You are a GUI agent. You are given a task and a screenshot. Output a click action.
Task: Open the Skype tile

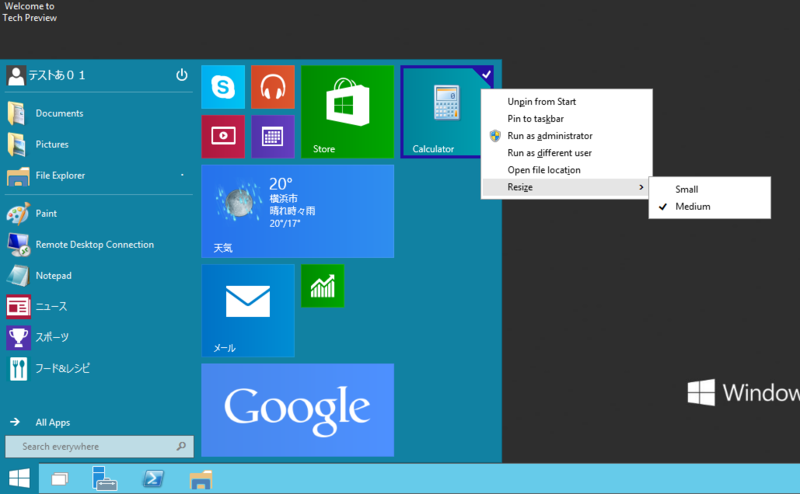(223, 87)
